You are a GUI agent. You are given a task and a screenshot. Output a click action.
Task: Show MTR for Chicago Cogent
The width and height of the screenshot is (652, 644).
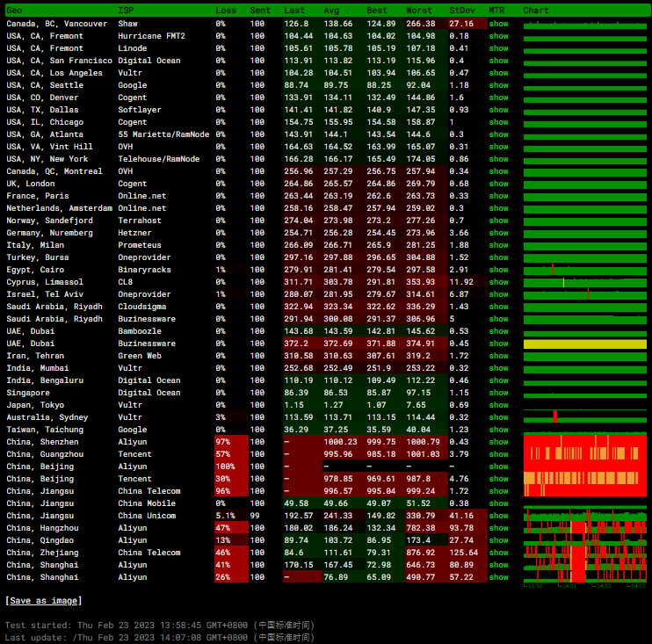[498, 122]
